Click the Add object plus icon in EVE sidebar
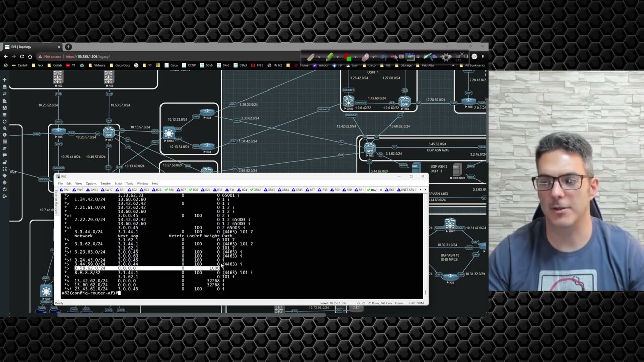 tap(4, 80)
